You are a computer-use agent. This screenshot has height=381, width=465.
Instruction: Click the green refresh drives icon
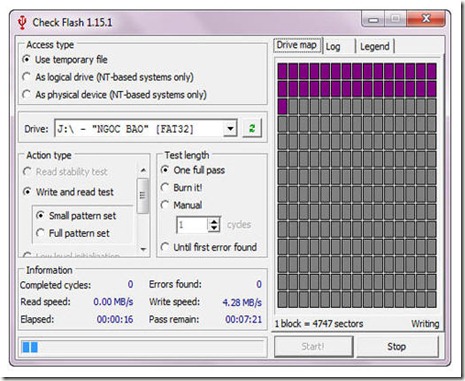pyautogui.click(x=252, y=128)
